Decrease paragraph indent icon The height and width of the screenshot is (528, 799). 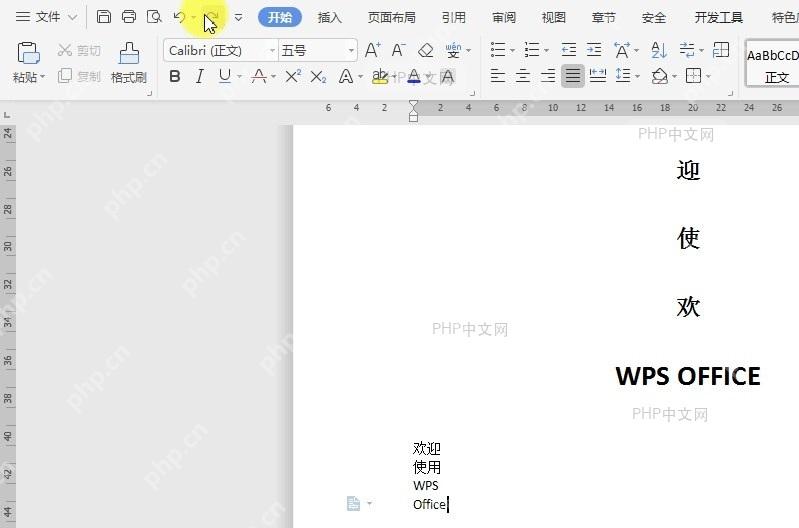(569, 50)
